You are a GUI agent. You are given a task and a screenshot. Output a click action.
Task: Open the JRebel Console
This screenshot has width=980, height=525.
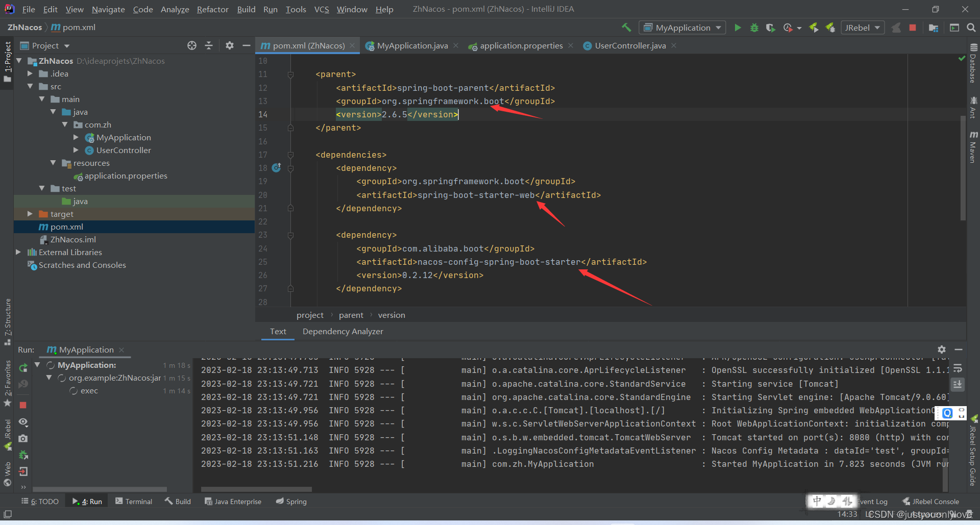click(x=930, y=502)
